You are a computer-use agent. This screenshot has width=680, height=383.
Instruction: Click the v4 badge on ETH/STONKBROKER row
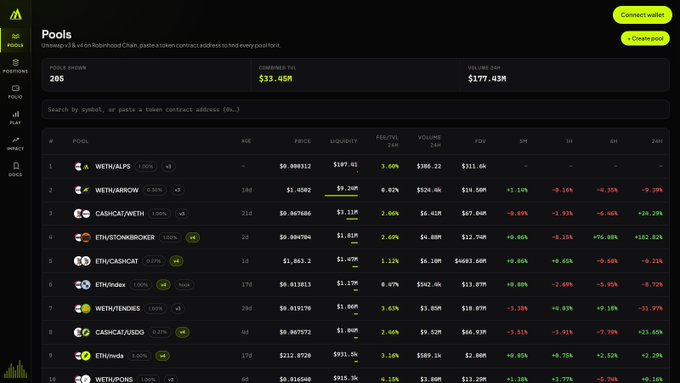pyautogui.click(x=193, y=237)
